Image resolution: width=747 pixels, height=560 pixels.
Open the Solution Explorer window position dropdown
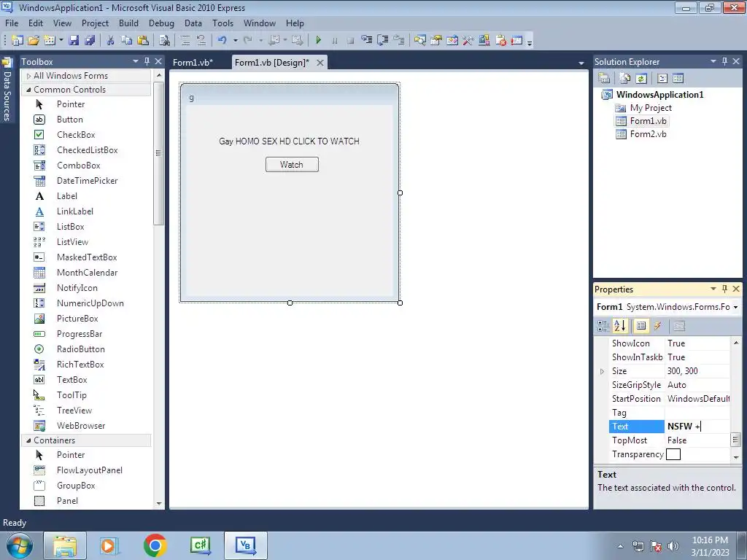pos(713,61)
